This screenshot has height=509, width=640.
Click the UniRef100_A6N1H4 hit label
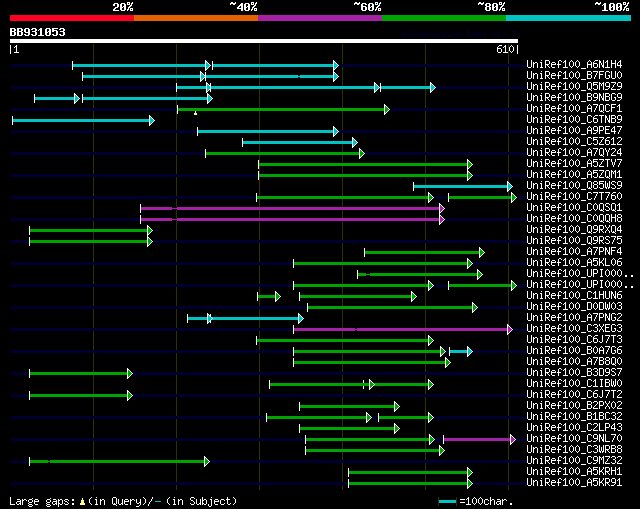point(574,64)
